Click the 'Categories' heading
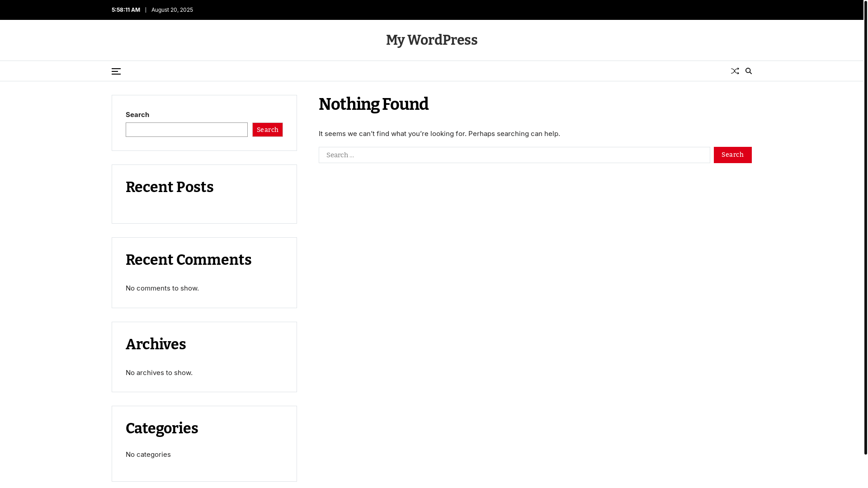 [162, 428]
